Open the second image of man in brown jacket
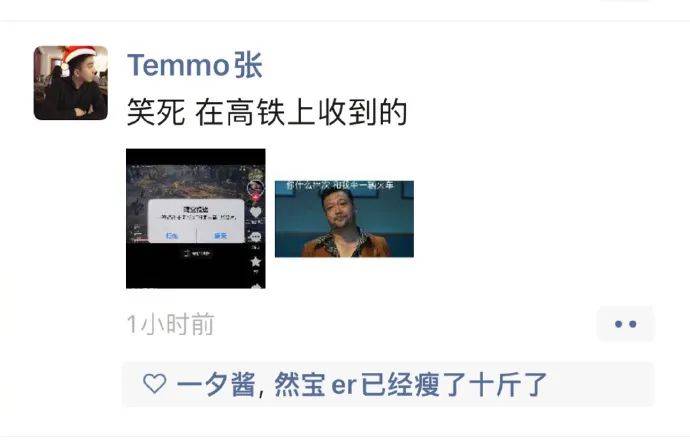690x442 pixels. (x=344, y=219)
